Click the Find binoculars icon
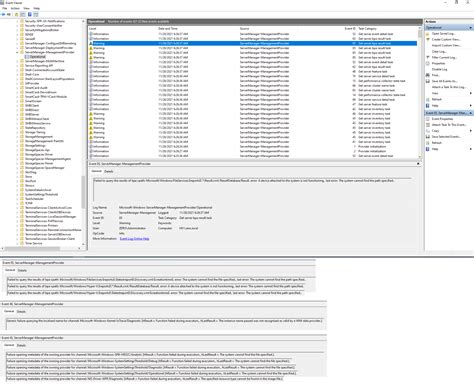Viewport: 474px width, 384px height. point(428,75)
